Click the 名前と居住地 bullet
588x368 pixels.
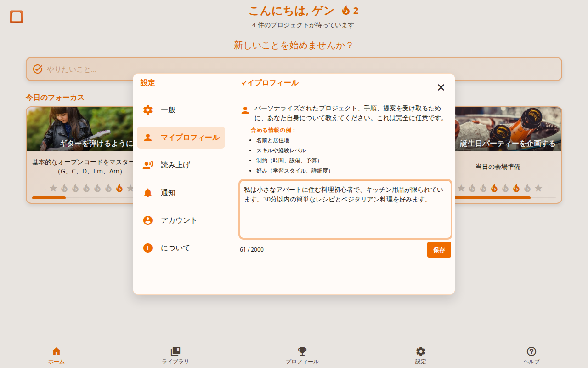click(x=273, y=140)
